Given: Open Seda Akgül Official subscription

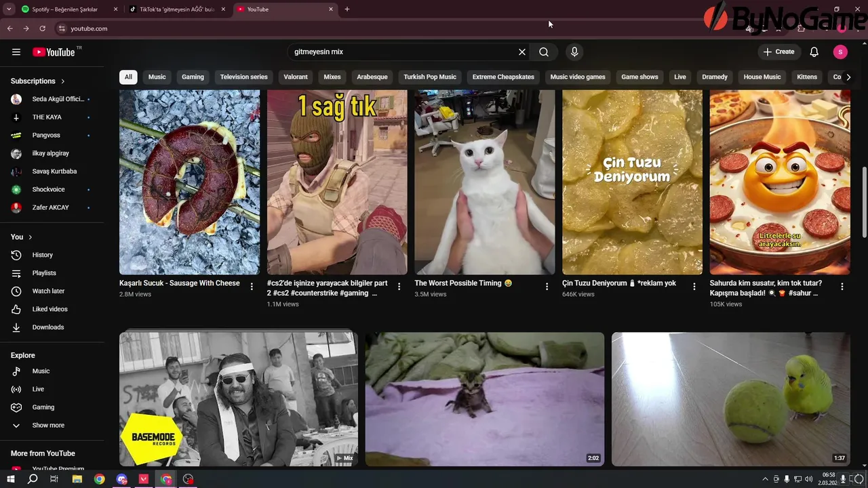Looking at the screenshot, I should 52,99.
